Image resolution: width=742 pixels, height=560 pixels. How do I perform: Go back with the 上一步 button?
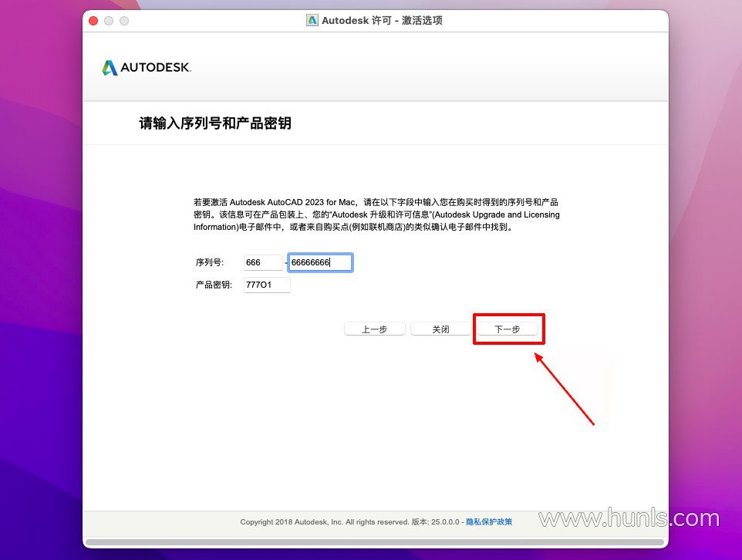(x=374, y=329)
